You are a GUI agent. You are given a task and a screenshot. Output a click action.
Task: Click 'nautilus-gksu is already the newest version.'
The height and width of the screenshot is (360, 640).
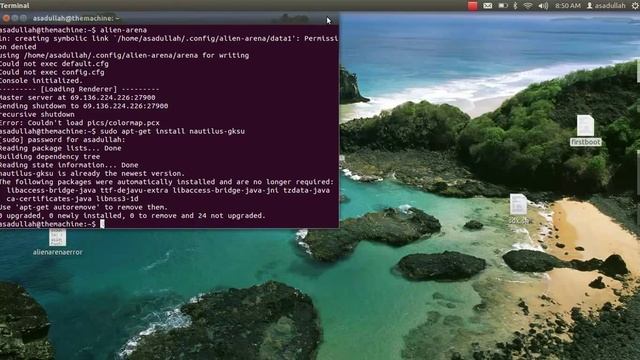[92, 173]
